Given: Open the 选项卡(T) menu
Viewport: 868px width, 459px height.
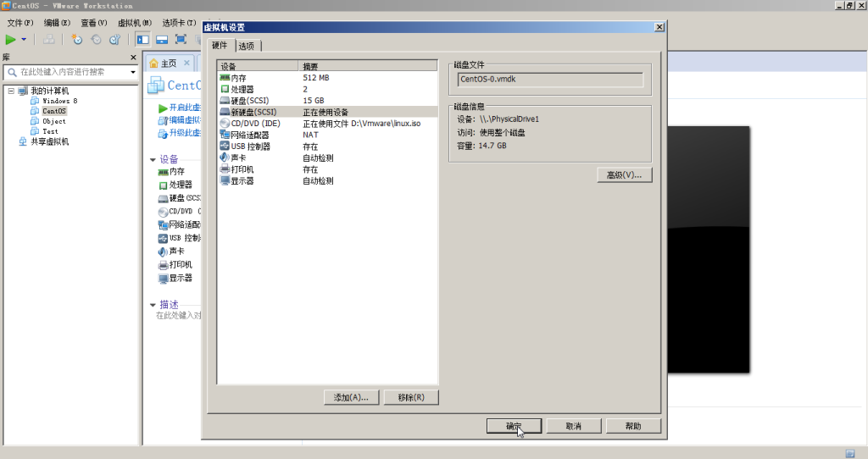Looking at the screenshot, I should tap(179, 23).
